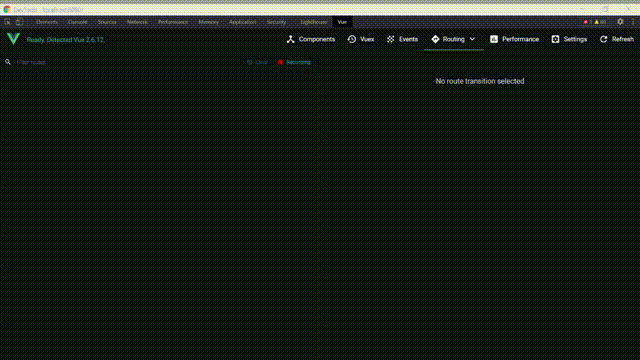Click the No route transition selected text
The width and height of the screenshot is (640, 360).
click(x=480, y=81)
